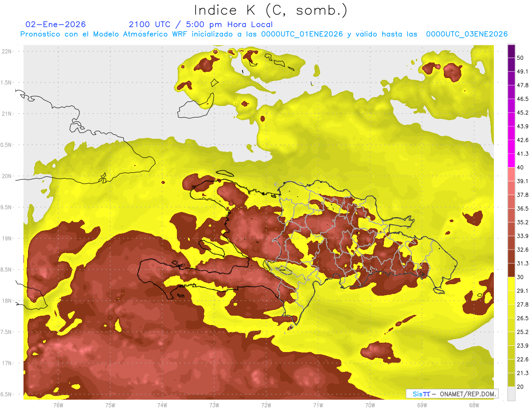This screenshot has height=411, width=532.
Task: Click the '73W' longitude label
Action: 214,405
